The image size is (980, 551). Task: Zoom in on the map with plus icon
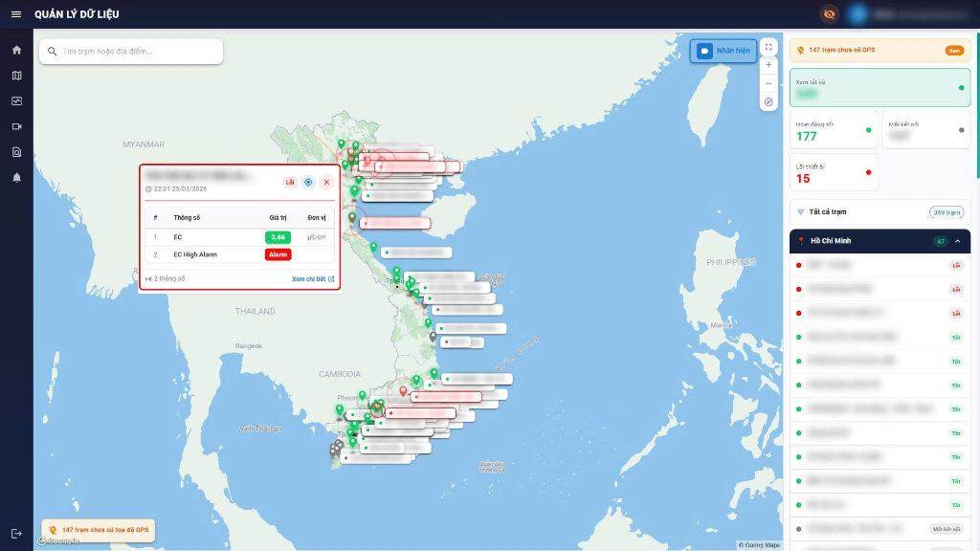click(x=768, y=65)
